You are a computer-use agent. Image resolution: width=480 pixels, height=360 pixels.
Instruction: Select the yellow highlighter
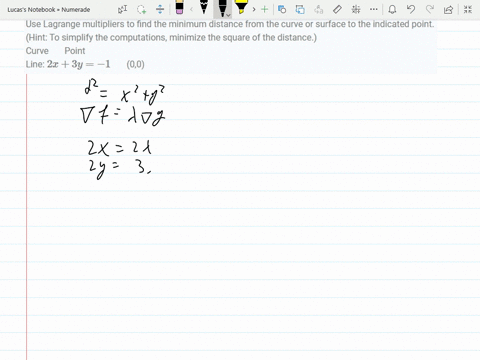[x=241, y=7]
